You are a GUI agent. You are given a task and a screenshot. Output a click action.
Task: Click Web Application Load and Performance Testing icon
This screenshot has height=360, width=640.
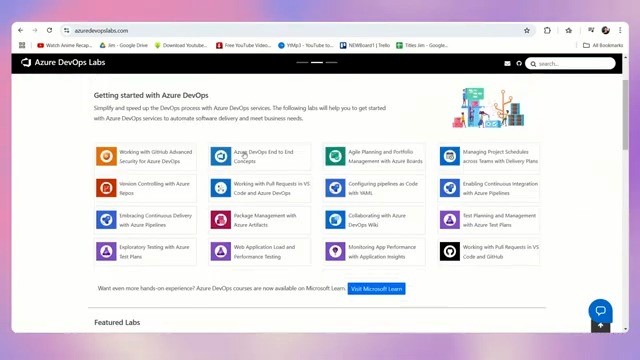pos(221,251)
